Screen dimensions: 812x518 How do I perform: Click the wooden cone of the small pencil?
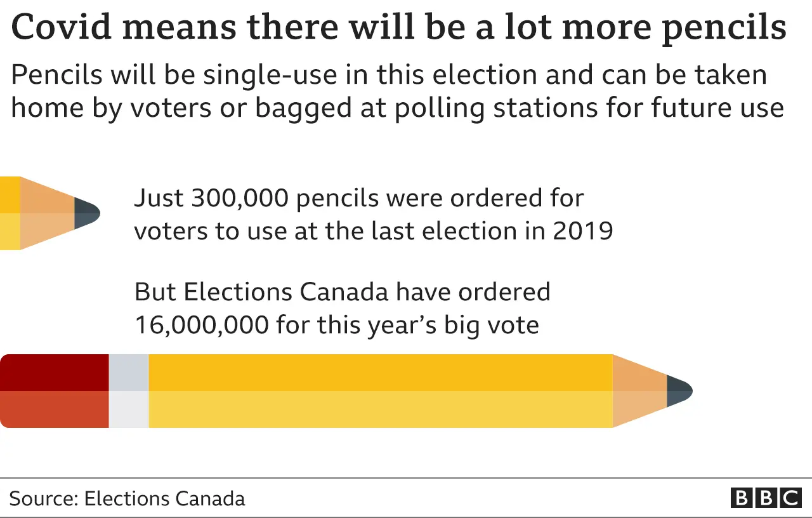click(x=47, y=213)
